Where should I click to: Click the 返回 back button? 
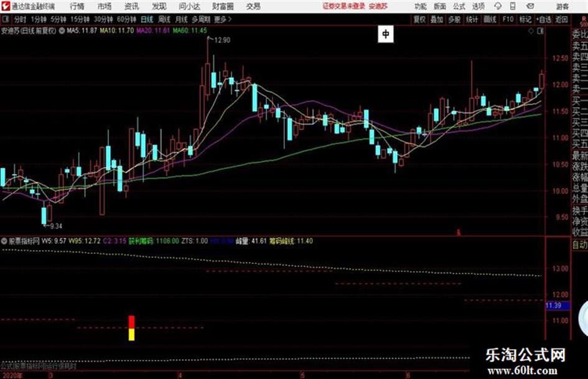561,19
